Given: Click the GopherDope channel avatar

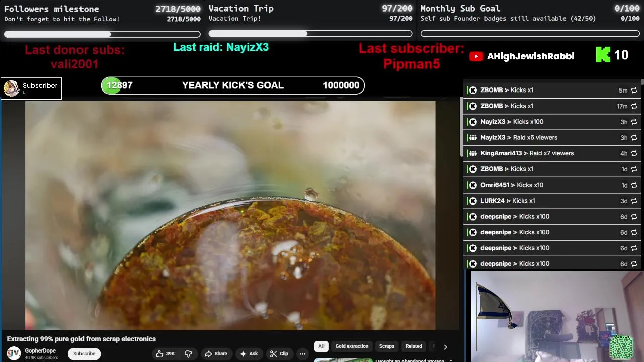Looking at the screenshot, I should [x=14, y=353].
